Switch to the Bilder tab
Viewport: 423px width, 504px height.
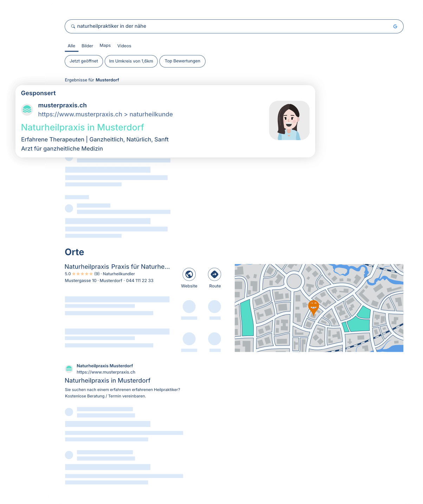point(87,46)
